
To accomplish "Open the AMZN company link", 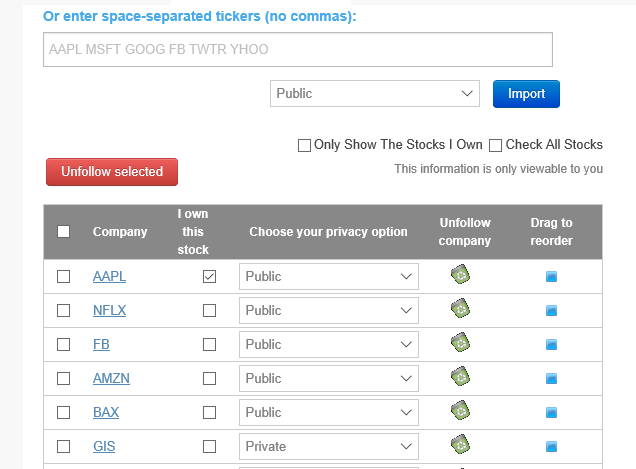I will [x=111, y=379].
